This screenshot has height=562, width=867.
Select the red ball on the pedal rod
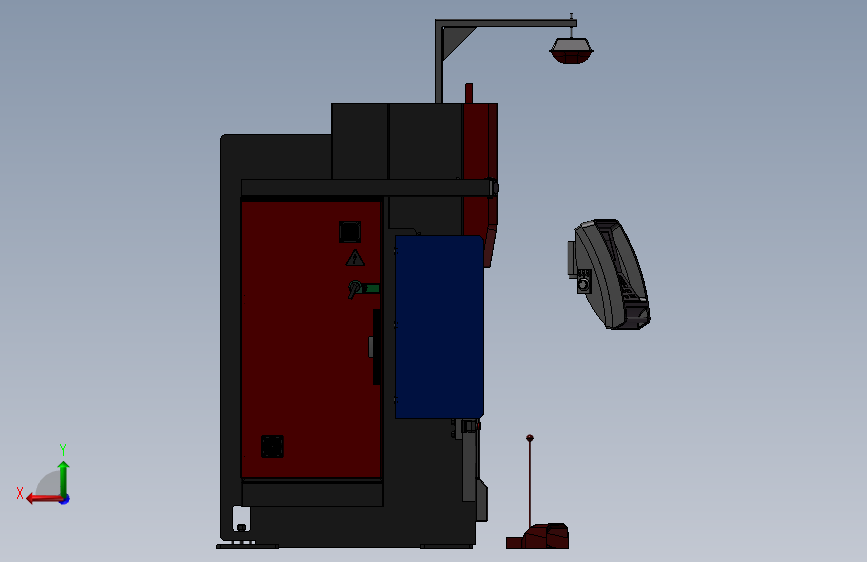click(x=530, y=438)
